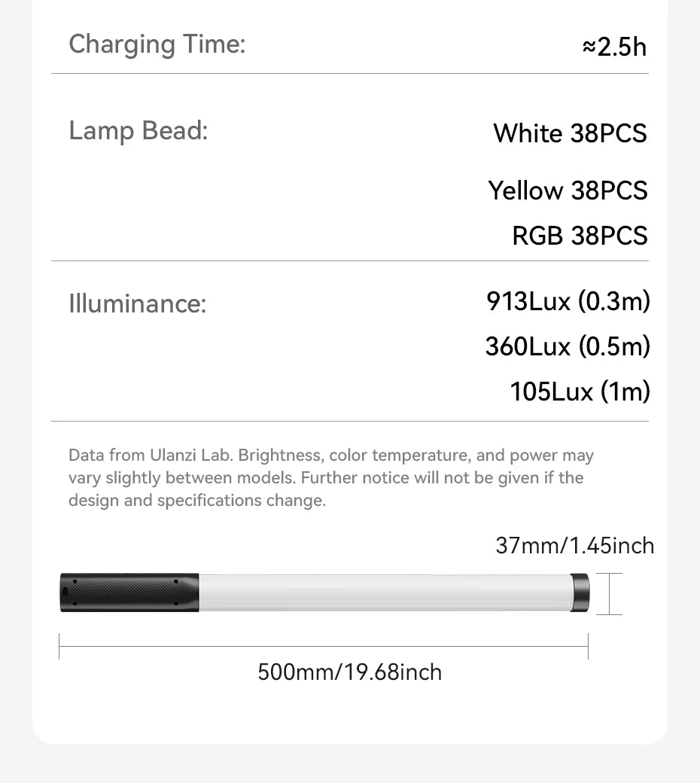Click the RGB 38PCS text
Viewport: 700px width, 783px height.
(580, 236)
